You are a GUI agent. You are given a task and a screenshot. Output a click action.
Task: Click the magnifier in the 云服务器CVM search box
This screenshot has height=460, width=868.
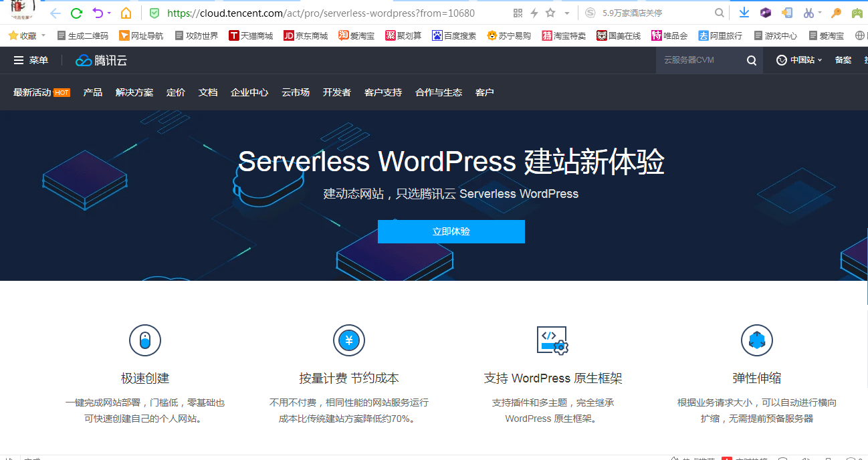click(x=751, y=60)
